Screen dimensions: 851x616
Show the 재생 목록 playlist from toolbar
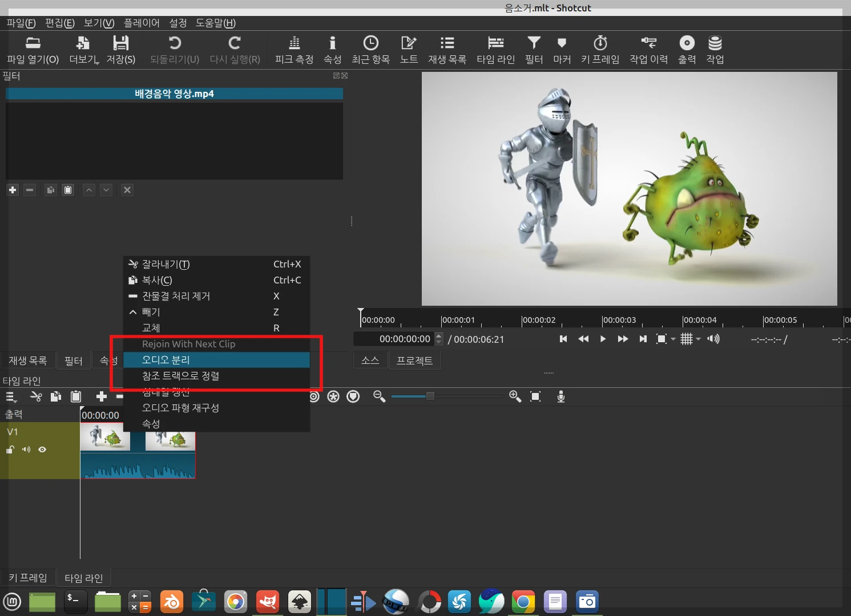[x=447, y=50]
